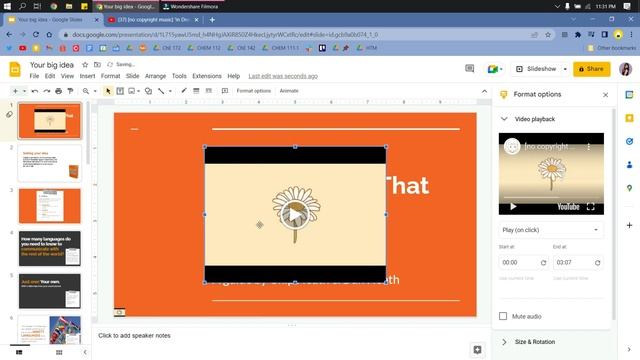Click to add speaker notes area
The image size is (640, 360).
click(x=134, y=336)
